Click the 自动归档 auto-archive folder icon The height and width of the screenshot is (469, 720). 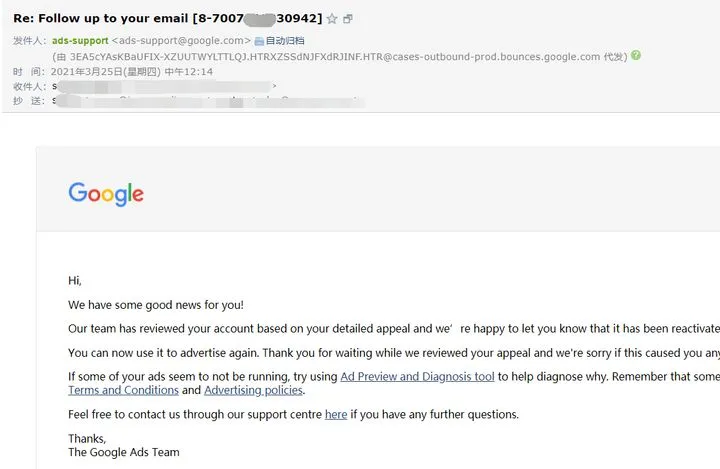[x=259, y=41]
